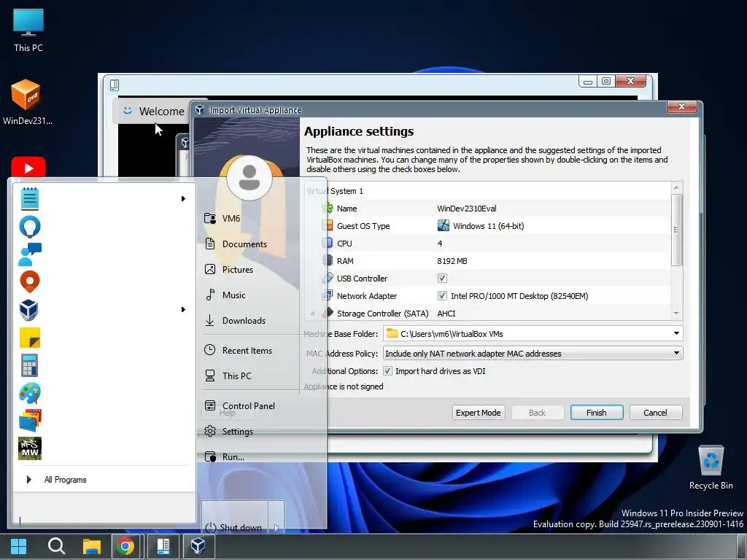Open the MAC Address Policy dropdown
Viewport: 747px width, 560px height.
(676, 354)
